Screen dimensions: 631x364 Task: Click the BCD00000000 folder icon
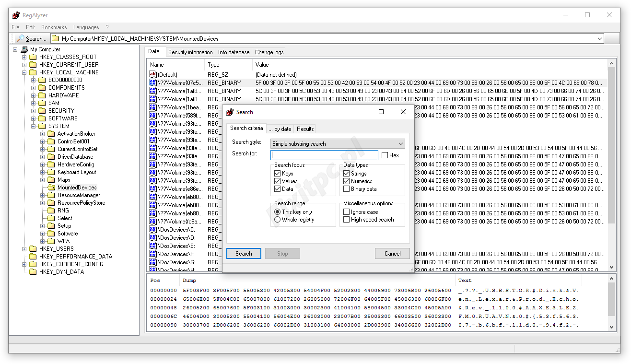coord(42,80)
